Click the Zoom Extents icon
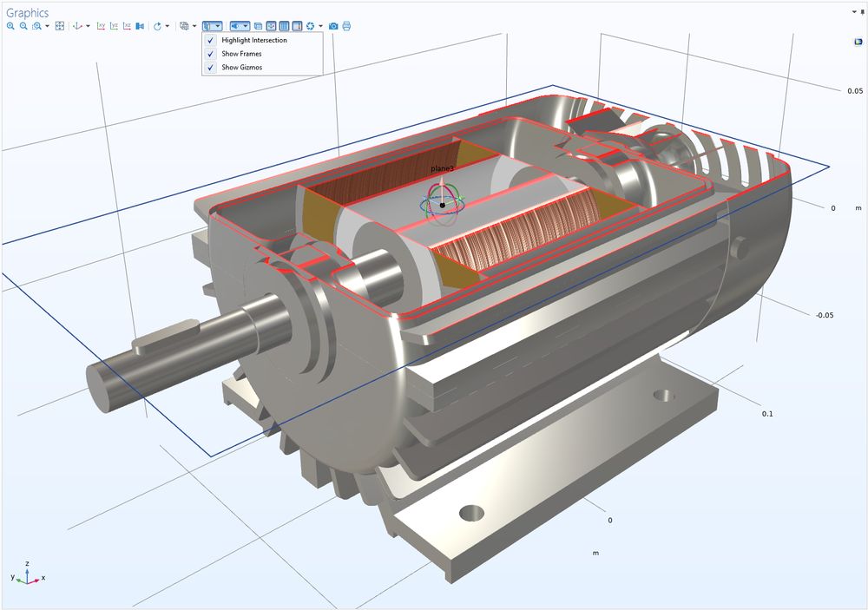Image resolution: width=868 pixels, height=610 pixels. [60, 26]
